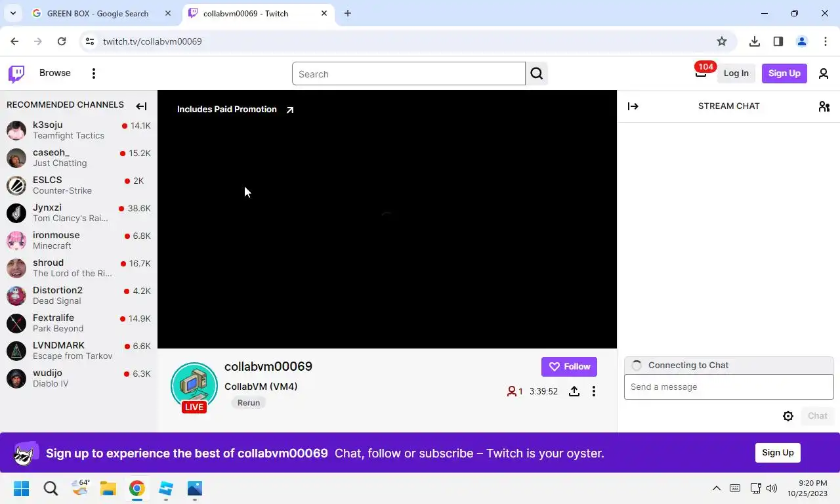The image size is (840, 504).
Task: Bookmark this page with star icon
Action: (x=722, y=41)
